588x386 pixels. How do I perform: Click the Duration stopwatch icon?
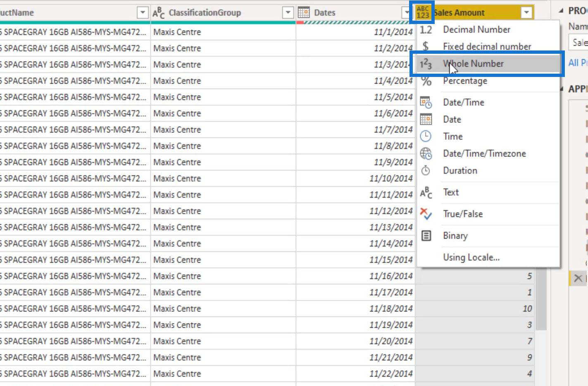[426, 170]
